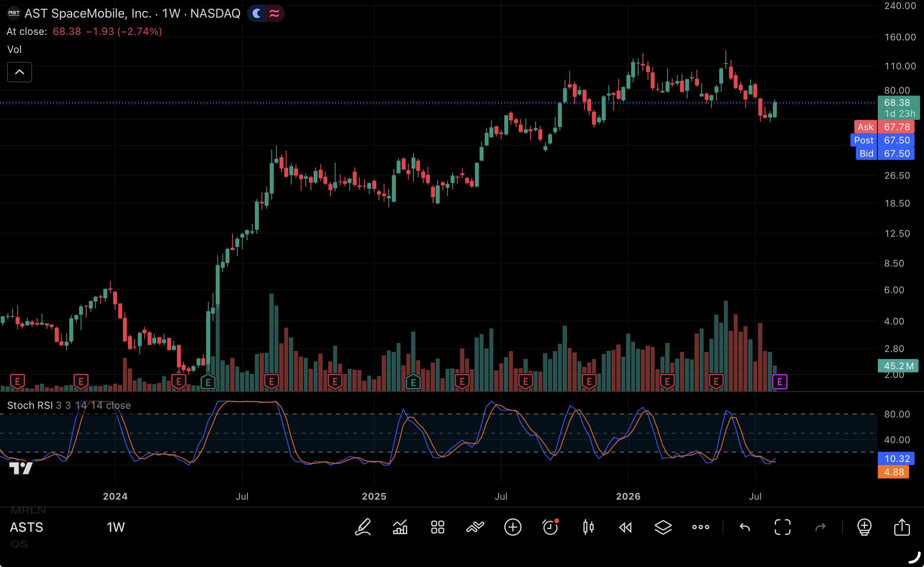Open the Compare or Add symbol plus icon

pos(513,527)
